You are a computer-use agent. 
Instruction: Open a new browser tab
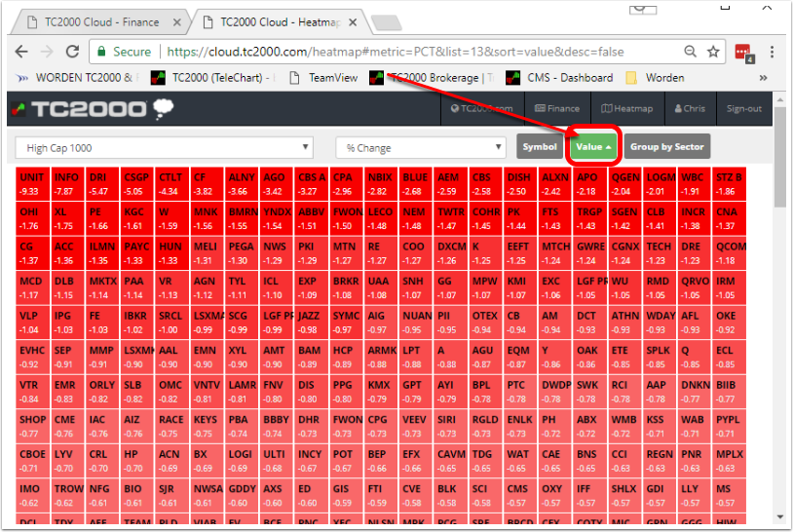387,22
